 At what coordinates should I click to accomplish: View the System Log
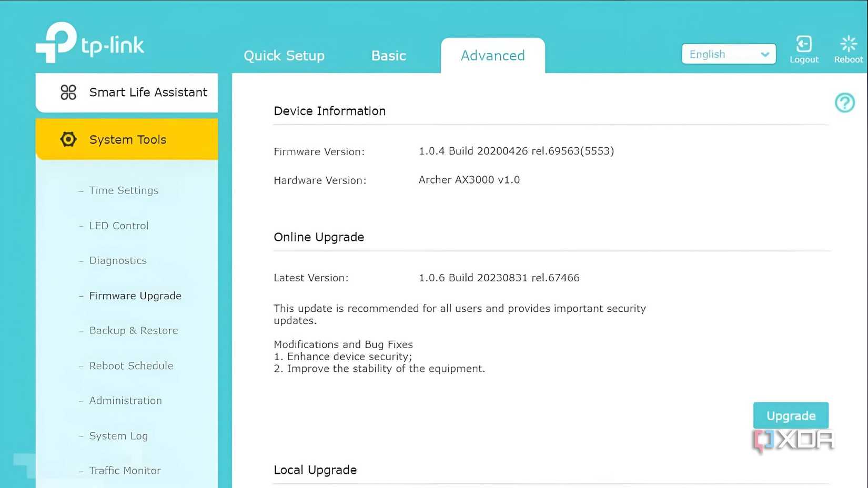tap(118, 436)
